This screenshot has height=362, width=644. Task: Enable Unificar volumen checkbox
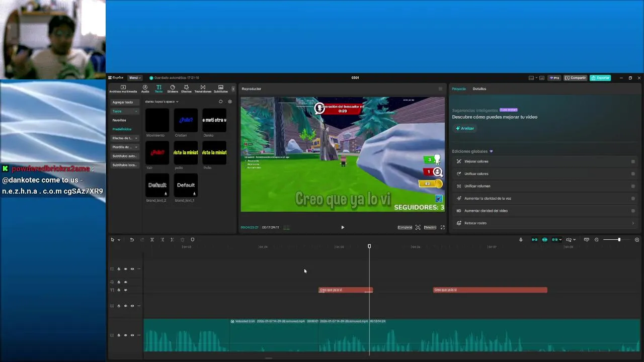coord(633,186)
